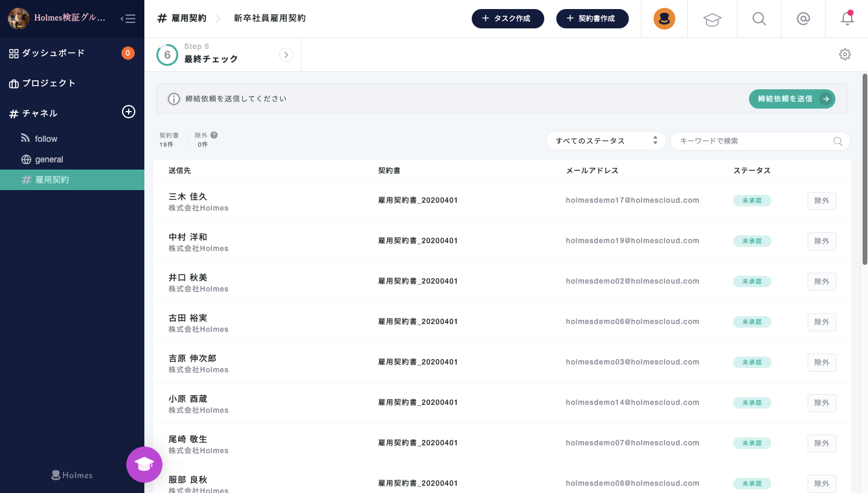This screenshot has height=493, width=868.
Task: Exclude 三木 佳久 with 除外 button
Action: 821,201
